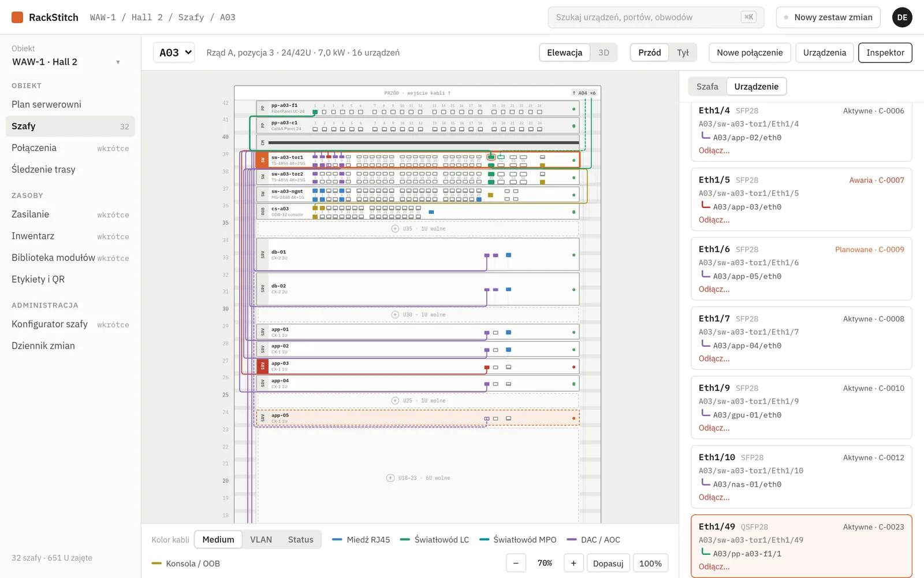Click the plus icon on U35 free slot
This screenshot has width=924, height=578.
pos(395,229)
